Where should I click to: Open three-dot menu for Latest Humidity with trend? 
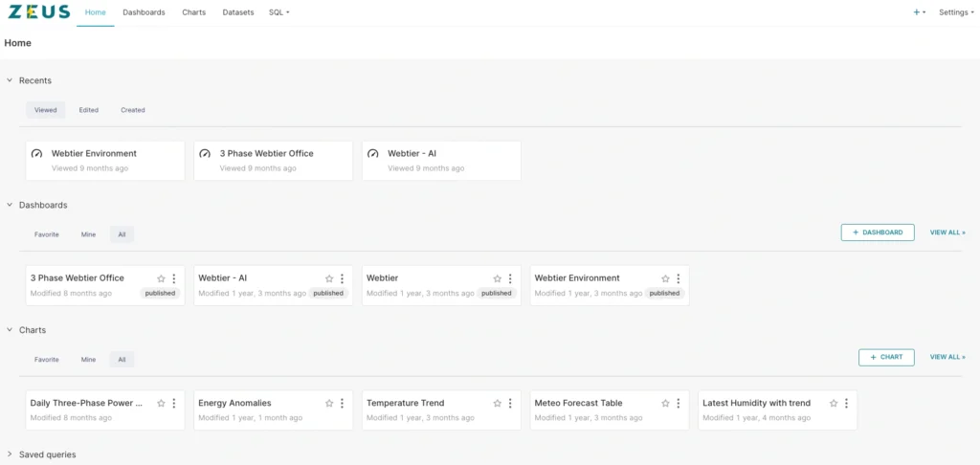pos(846,404)
